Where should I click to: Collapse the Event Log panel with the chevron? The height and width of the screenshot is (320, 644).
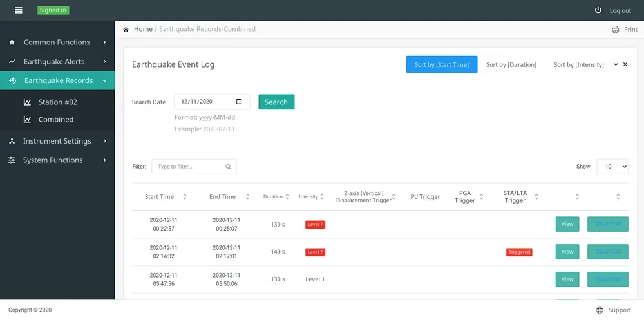coord(616,64)
